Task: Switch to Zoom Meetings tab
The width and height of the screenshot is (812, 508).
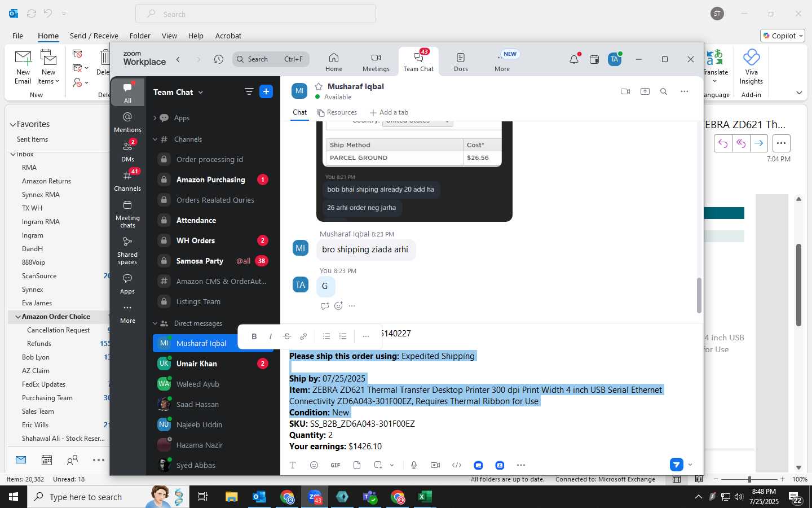Action: pos(376,62)
